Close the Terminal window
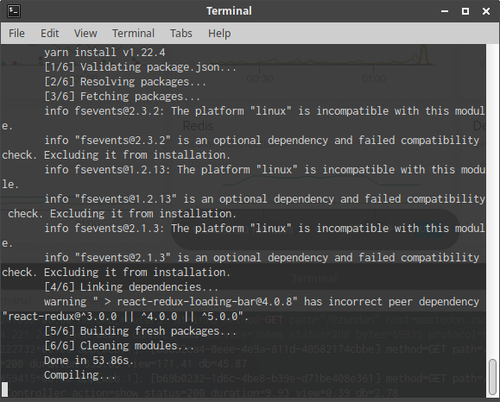The height and width of the screenshot is (402, 500). click(486, 11)
